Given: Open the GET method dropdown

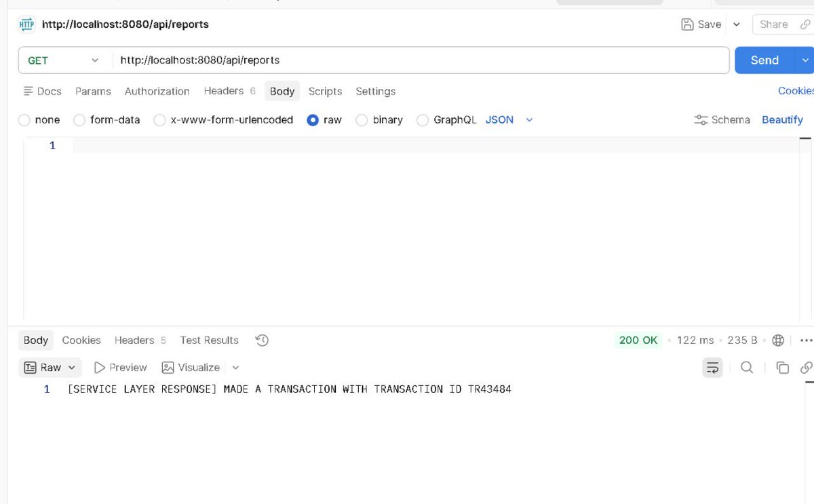Looking at the screenshot, I should (63, 60).
